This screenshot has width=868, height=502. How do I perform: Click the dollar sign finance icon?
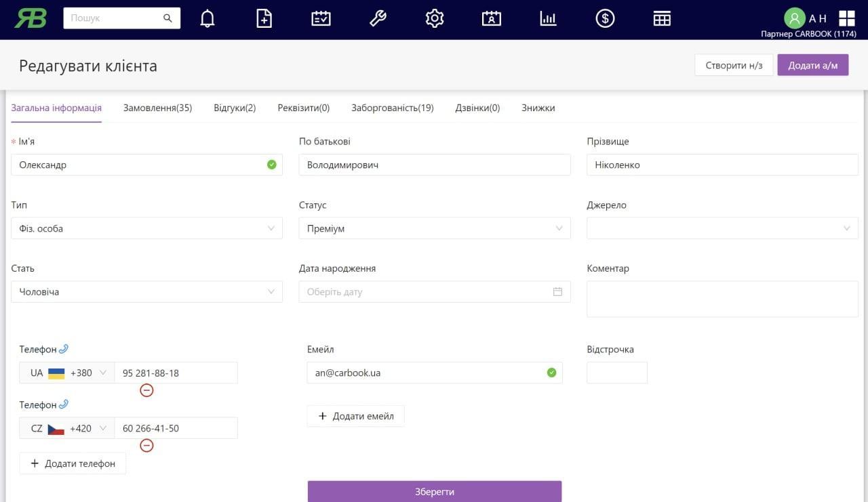(x=605, y=18)
